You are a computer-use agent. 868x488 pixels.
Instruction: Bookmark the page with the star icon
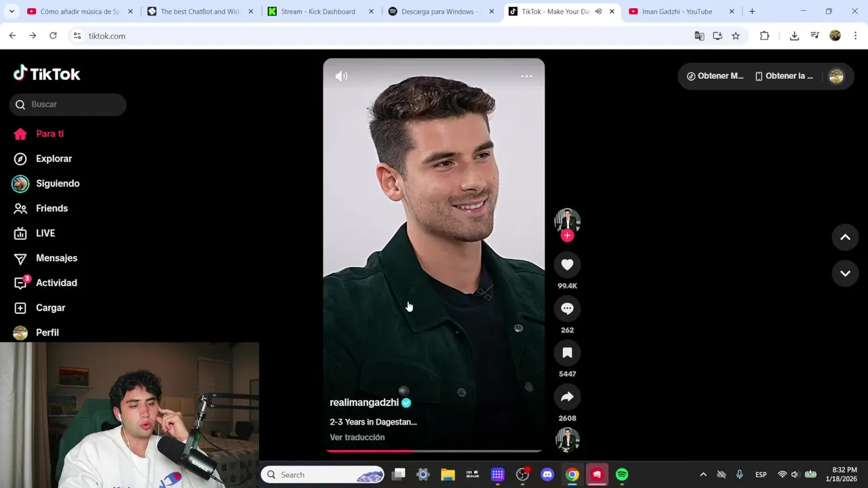click(736, 36)
